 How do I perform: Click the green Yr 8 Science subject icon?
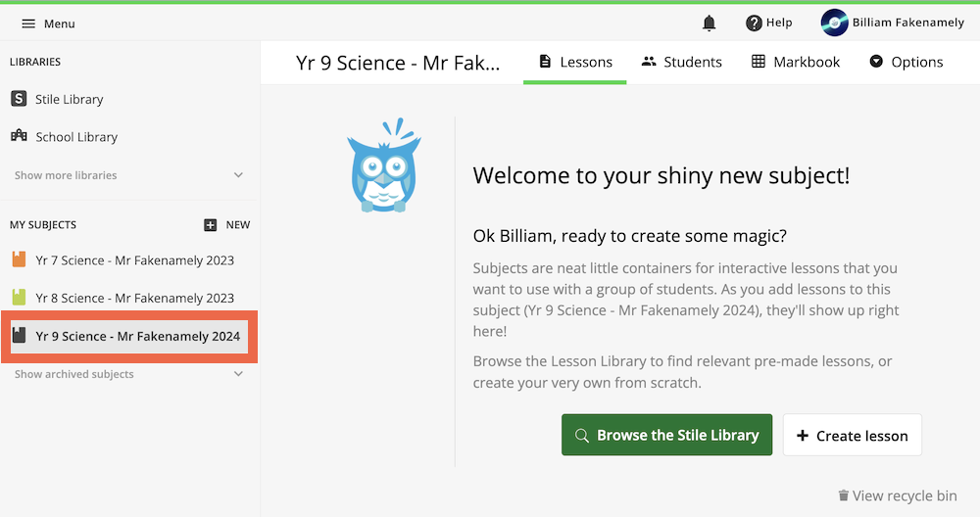click(x=19, y=298)
